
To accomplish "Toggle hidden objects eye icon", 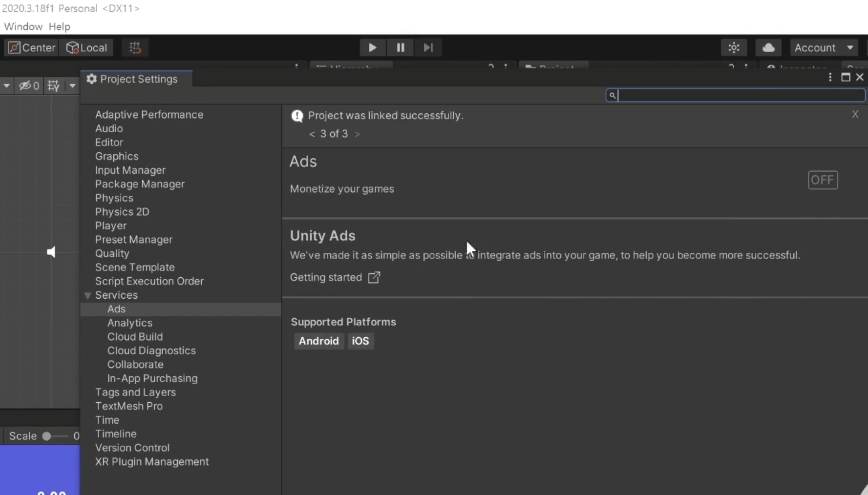I will coord(29,86).
